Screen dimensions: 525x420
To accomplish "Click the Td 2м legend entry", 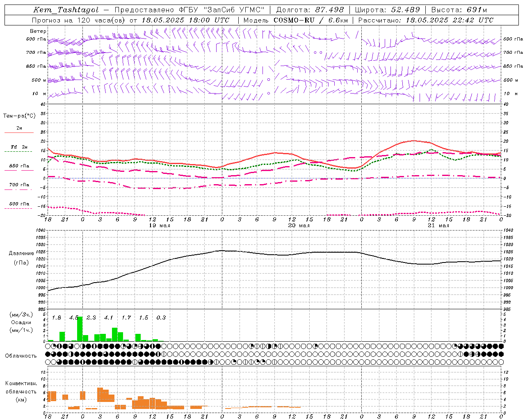I will click(19, 147).
